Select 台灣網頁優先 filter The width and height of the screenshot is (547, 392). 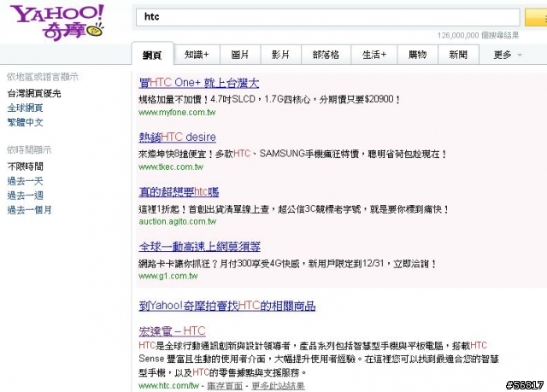pyautogui.click(x=34, y=93)
